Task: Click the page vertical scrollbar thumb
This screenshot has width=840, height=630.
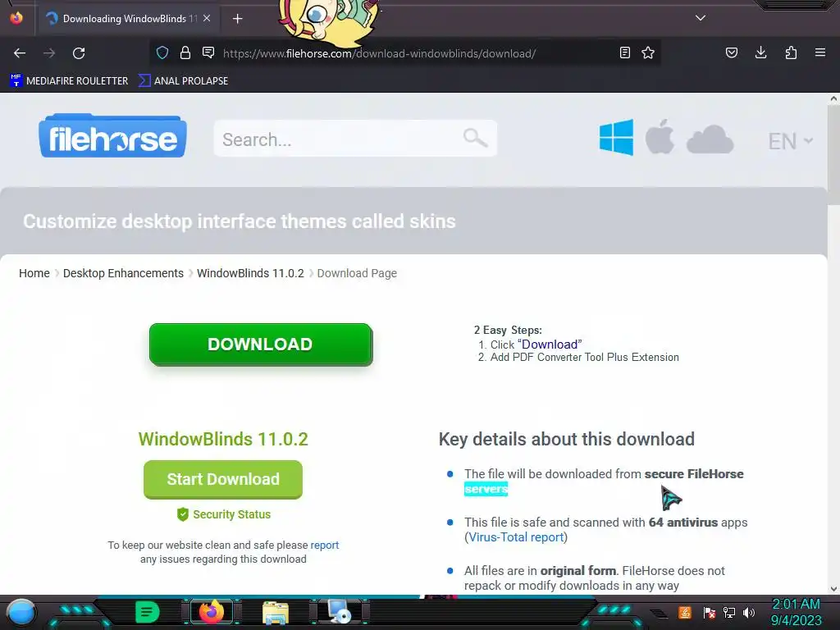Action: point(833,155)
